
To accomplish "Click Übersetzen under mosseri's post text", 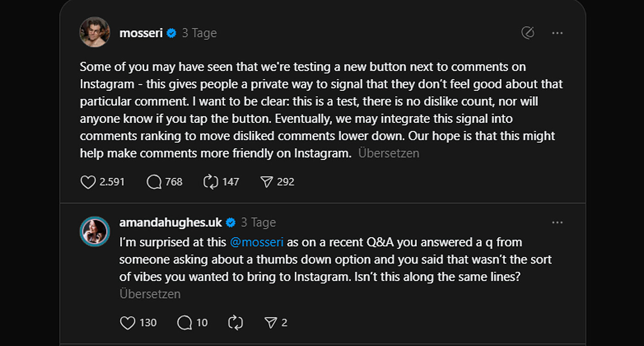I will click(x=388, y=153).
